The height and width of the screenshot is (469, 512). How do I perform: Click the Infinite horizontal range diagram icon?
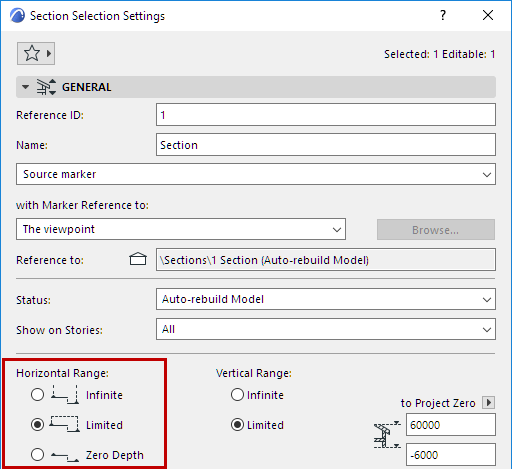65,395
